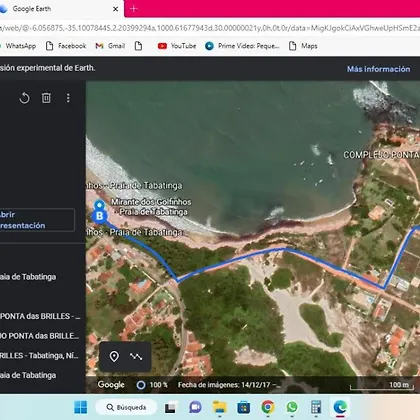Switch to the Google Earth tab
420x420 pixels.
[60, 9]
